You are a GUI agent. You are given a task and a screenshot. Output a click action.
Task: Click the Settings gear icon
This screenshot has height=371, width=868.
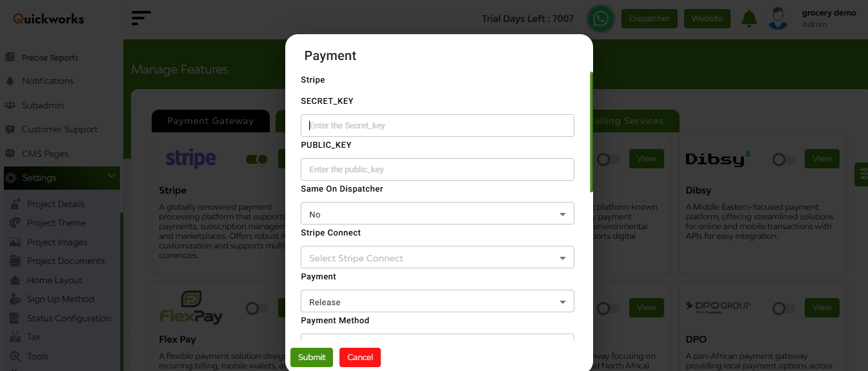tap(11, 178)
